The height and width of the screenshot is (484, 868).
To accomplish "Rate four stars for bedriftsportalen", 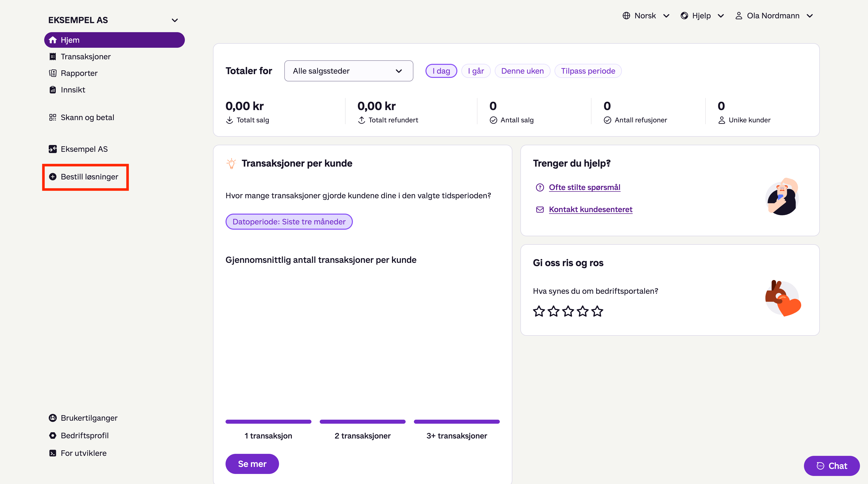I will (x=583, y=311).
